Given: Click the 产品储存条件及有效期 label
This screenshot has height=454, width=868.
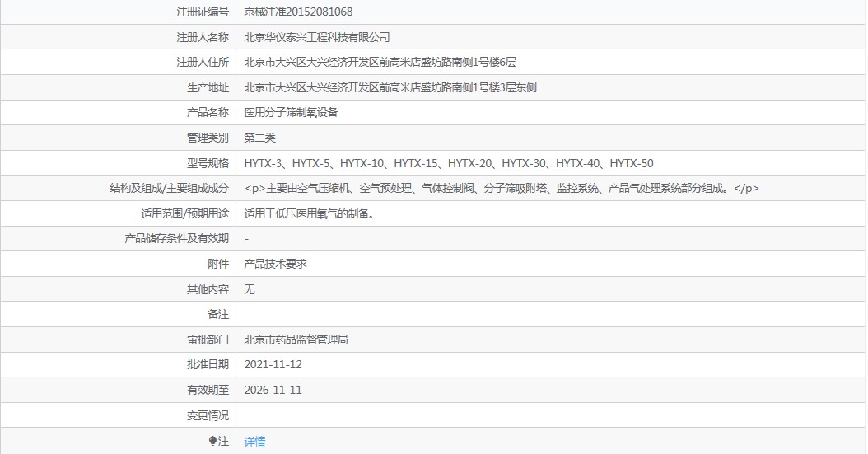Looking at the screenshot, I should [x=176, y=239].
